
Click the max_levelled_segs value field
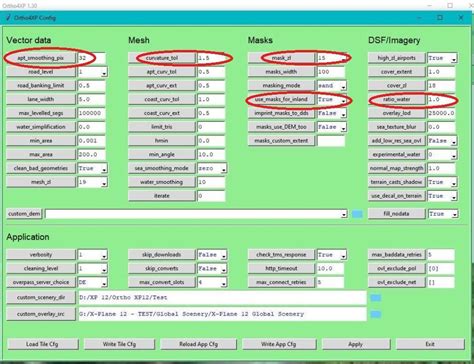click(x=91, y=113)
